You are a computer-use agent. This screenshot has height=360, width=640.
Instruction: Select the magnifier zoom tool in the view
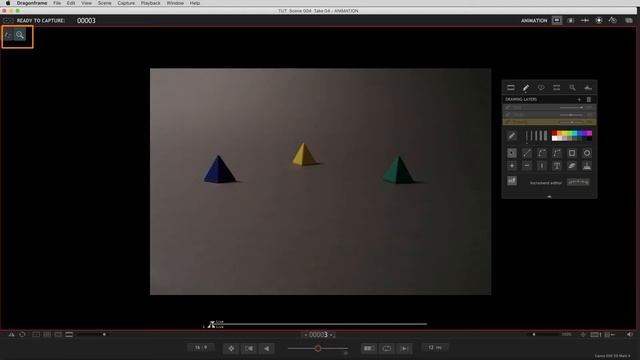(20, 35)
